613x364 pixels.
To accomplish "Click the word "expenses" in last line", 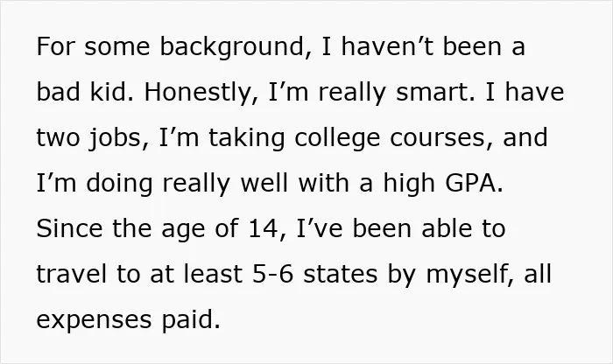I will [94, 320].
